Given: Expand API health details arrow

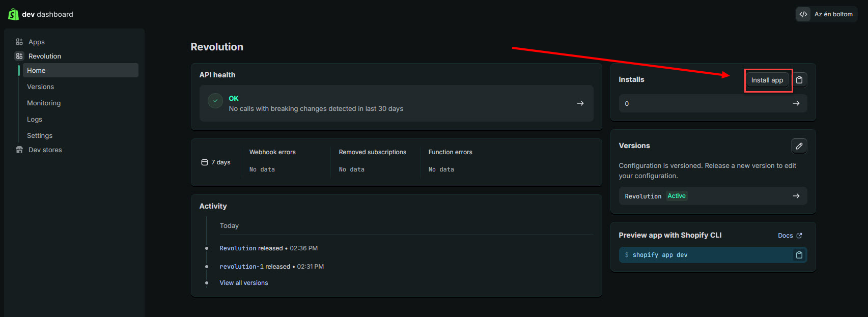Looking at the screenshot, I should 580,103.
